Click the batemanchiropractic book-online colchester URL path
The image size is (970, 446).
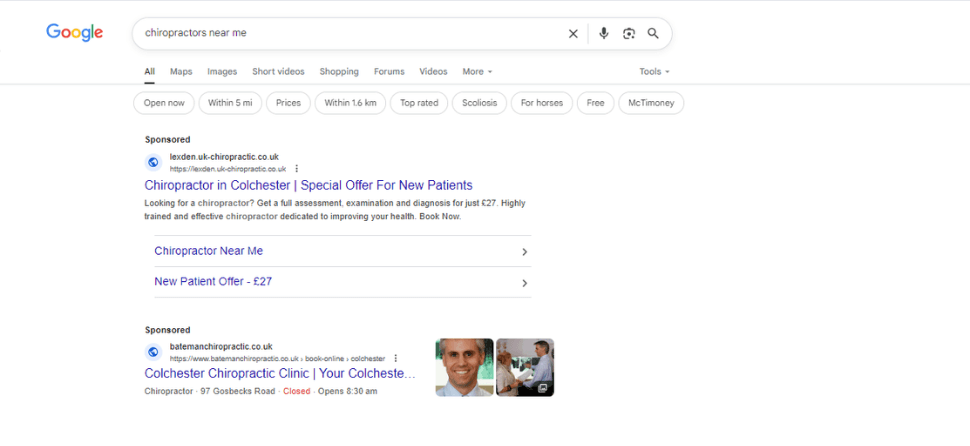coord(277,359)
